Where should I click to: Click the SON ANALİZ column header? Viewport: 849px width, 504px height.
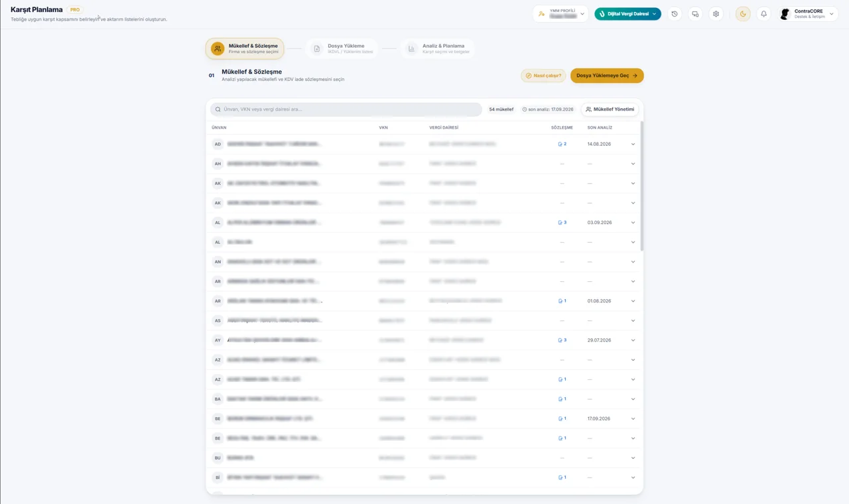[x=600, y=127]
